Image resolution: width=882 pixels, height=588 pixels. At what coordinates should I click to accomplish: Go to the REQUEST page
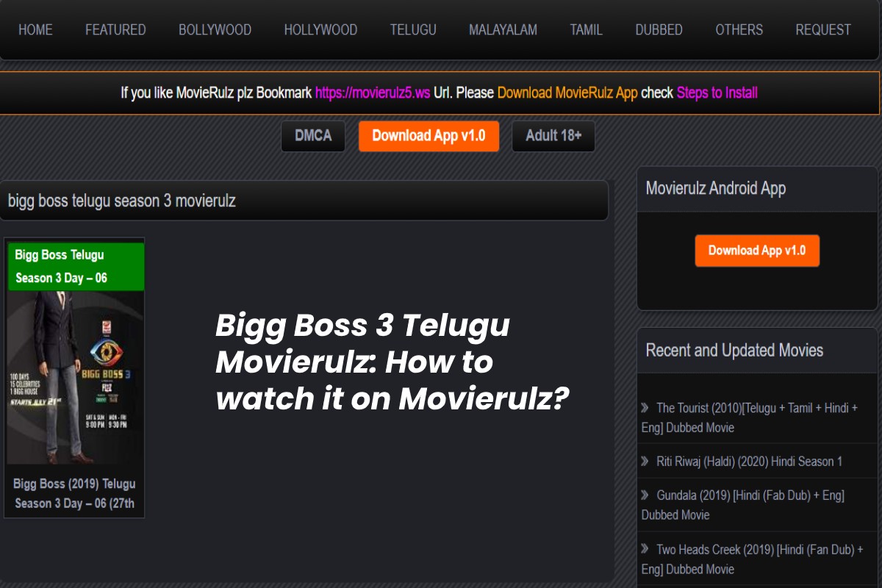[823, 30]
